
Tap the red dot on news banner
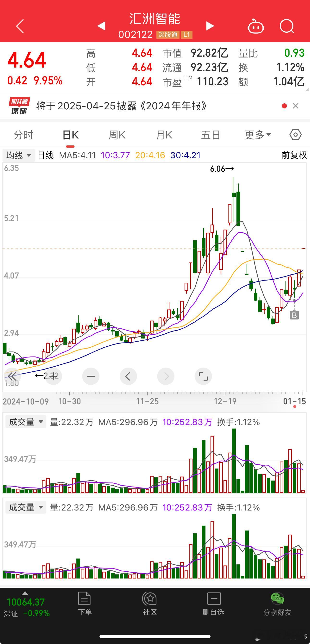coord(284,106)
